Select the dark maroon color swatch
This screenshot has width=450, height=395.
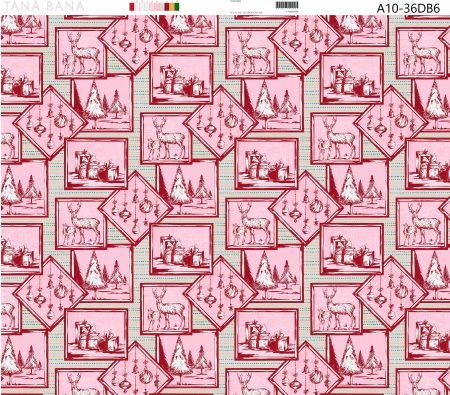pyautogui.click(x=167, y=7)
